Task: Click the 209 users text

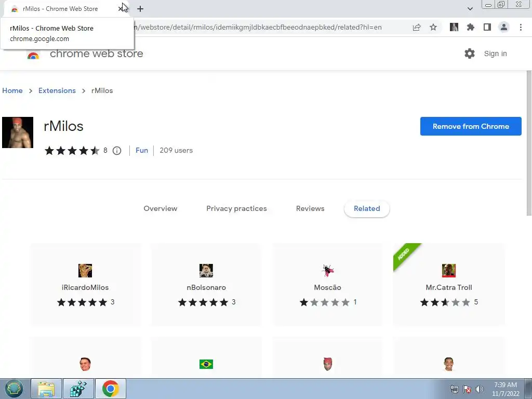Action: point(176,150)
